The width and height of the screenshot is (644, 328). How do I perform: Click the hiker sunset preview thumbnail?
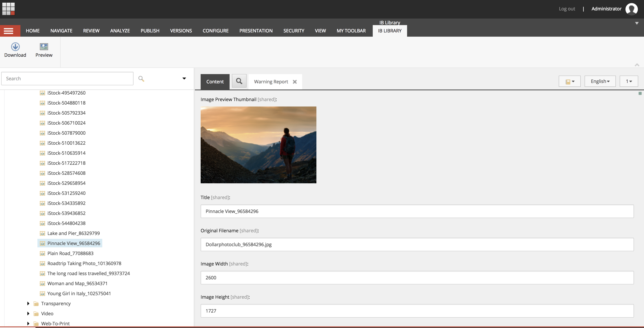[259, 145]
